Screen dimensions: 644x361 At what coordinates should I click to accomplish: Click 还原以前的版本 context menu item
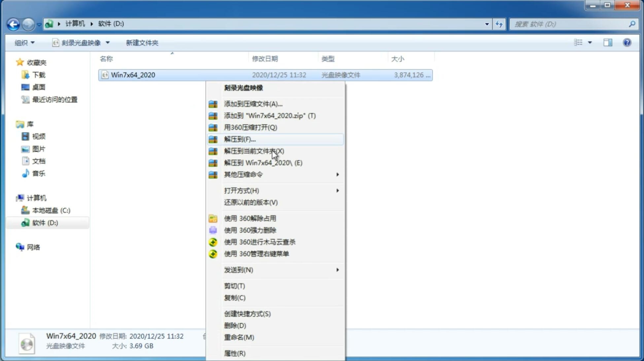(x=251, y=202)
